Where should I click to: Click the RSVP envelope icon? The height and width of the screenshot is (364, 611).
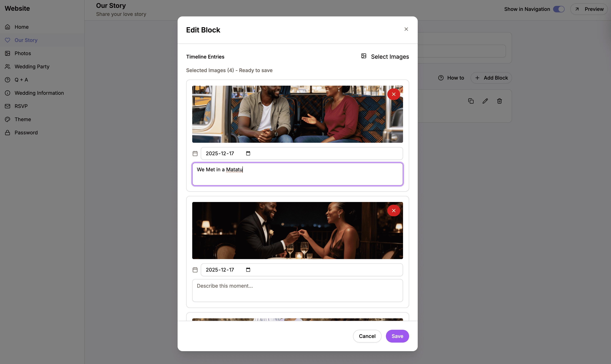tap(7, 106)
